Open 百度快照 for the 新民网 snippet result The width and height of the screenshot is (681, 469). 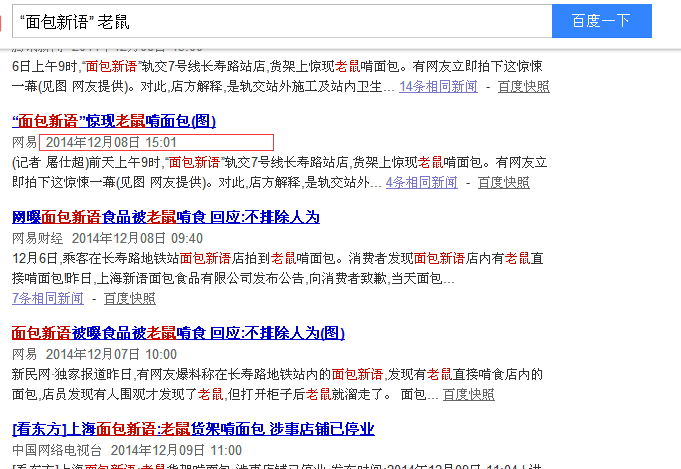468,394
